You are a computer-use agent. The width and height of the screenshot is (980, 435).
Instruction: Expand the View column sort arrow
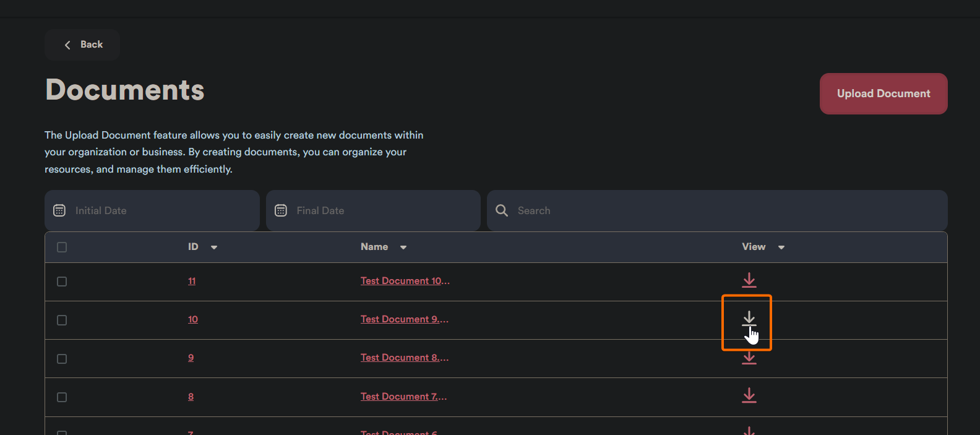(x=781, y=248)
